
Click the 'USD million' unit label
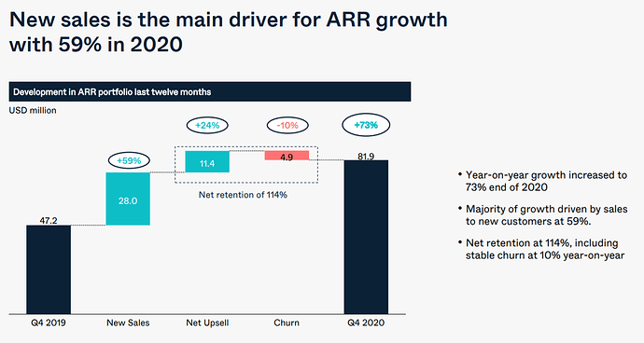click(x=33, y=110)
